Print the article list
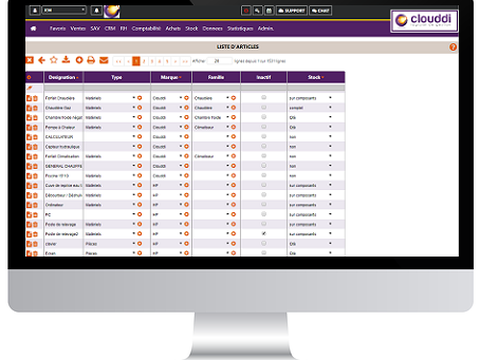 tap(91, 60)
